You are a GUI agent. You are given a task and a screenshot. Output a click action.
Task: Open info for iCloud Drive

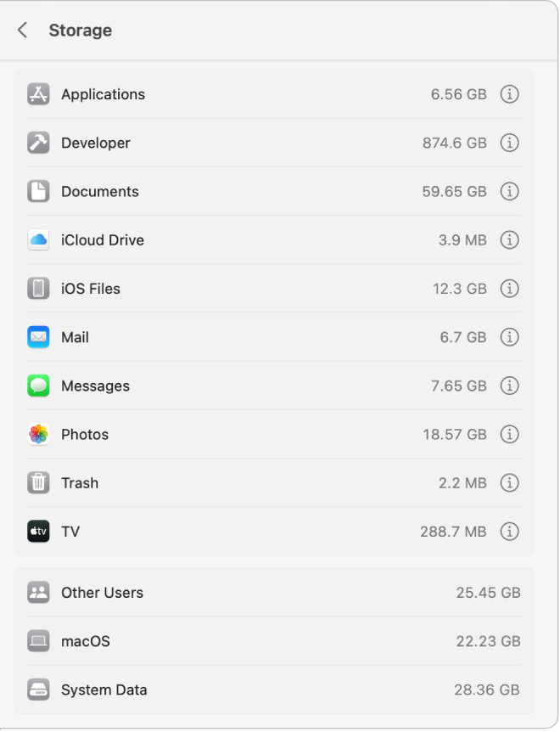point(510,239)
